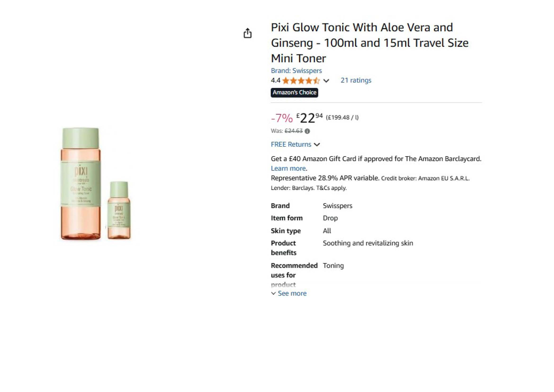The width and height of the screenshot is (554, 392).
Task: Click the Pixi Glow Tonic product image
Action: click(x=95, y=184)
